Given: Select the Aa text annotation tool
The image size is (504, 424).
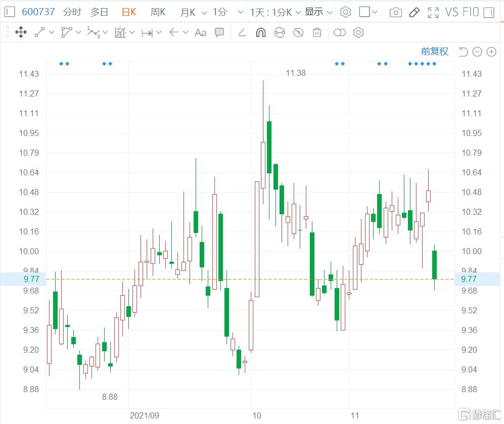Looking at the screenshot, I should (201, 32).
